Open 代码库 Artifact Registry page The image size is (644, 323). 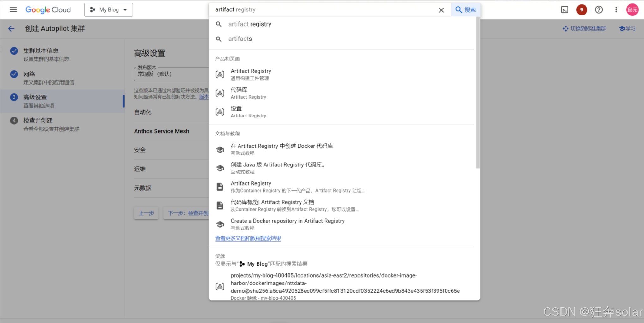[341, 93]
